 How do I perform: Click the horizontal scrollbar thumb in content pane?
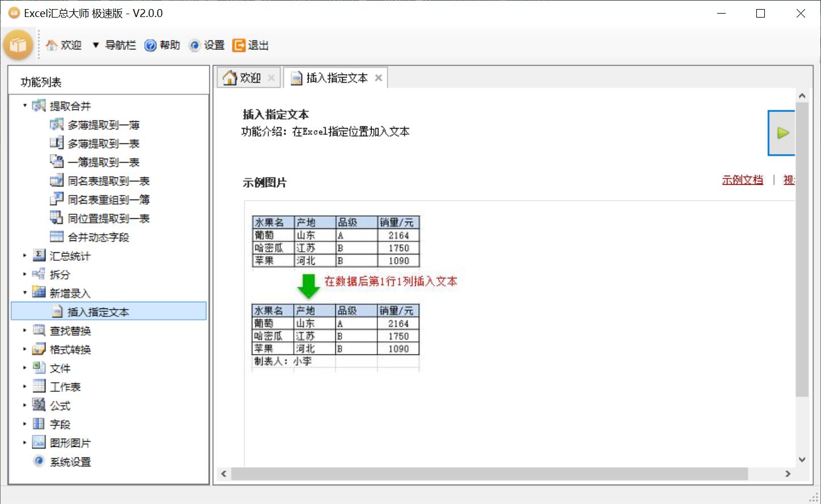point(490,473)
